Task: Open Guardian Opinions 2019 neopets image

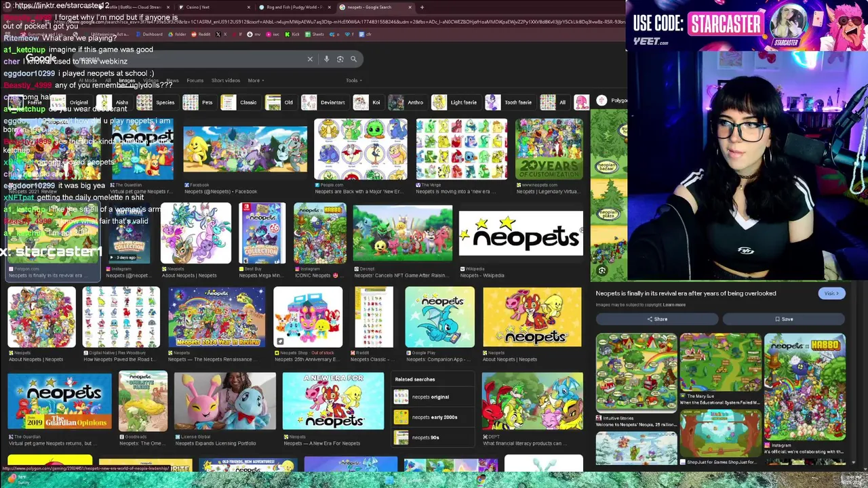Action: 60,401
